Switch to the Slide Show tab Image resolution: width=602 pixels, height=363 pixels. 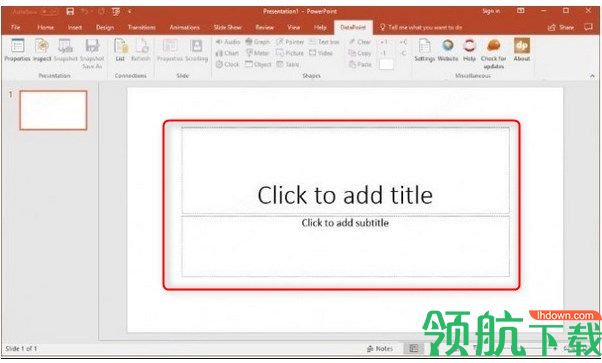coord(228,27)
